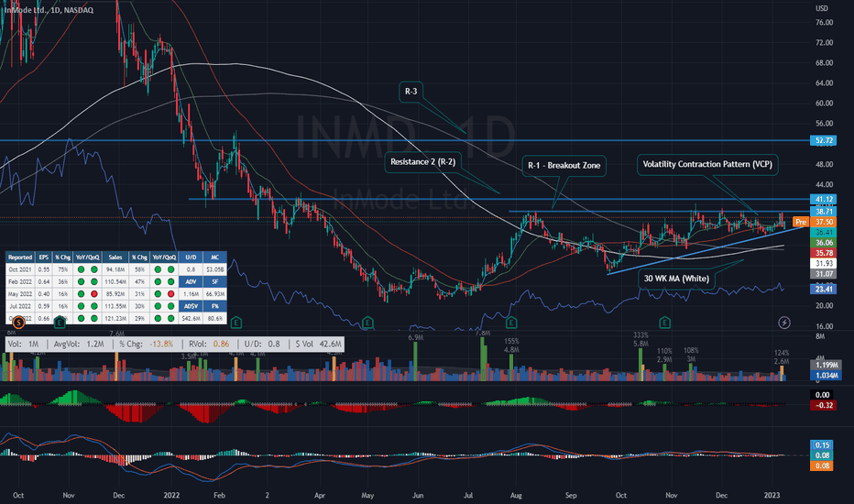Select the 38.71 price level label
Image resolution: width=854 pixels, height=504 pixels.
pyautogui.click(x=823, y=212)
